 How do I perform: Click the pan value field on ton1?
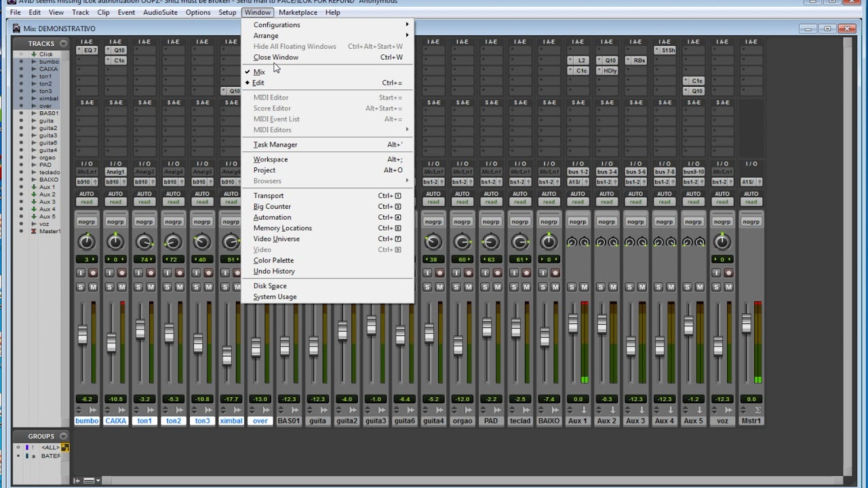[x=144, y=260]
